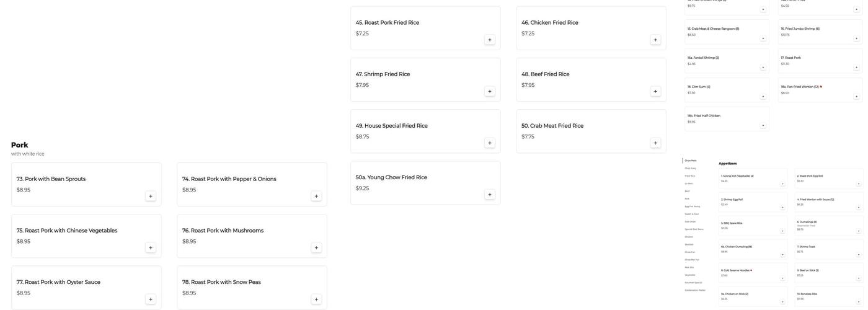
Task: Add Chicken Fried Rice using plus button
Action: 655,40
